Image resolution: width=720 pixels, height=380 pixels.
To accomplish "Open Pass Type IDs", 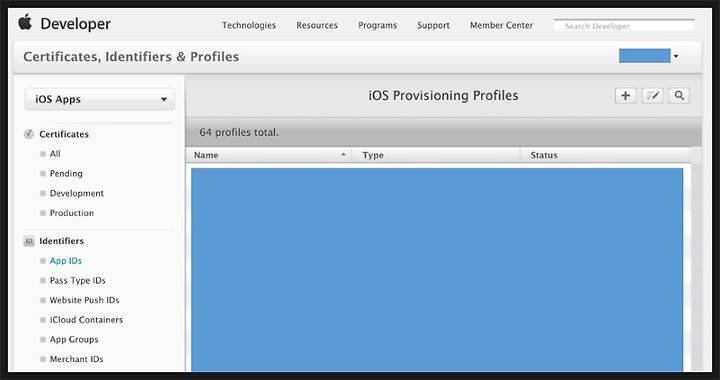I will pyautogui.click(x=78, y=280).
